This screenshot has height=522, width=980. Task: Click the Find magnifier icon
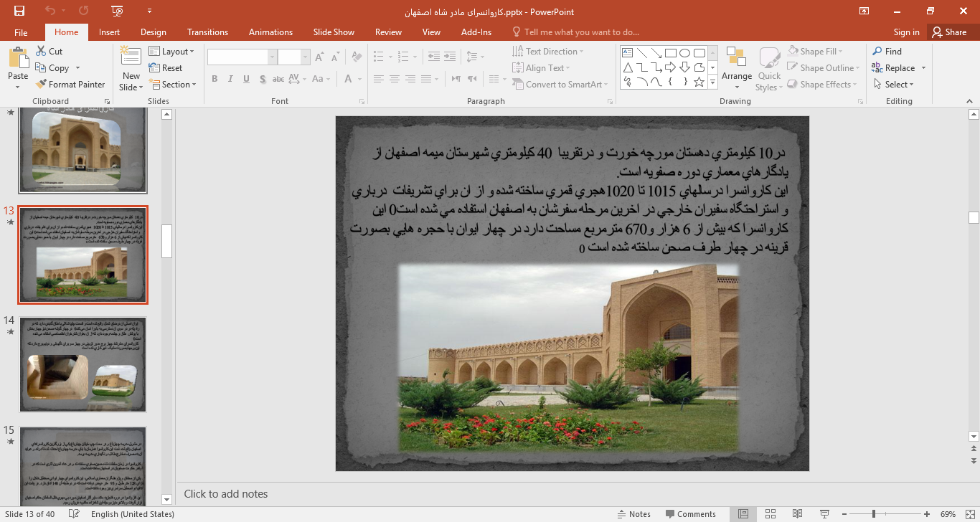click(x=877, y=52)
